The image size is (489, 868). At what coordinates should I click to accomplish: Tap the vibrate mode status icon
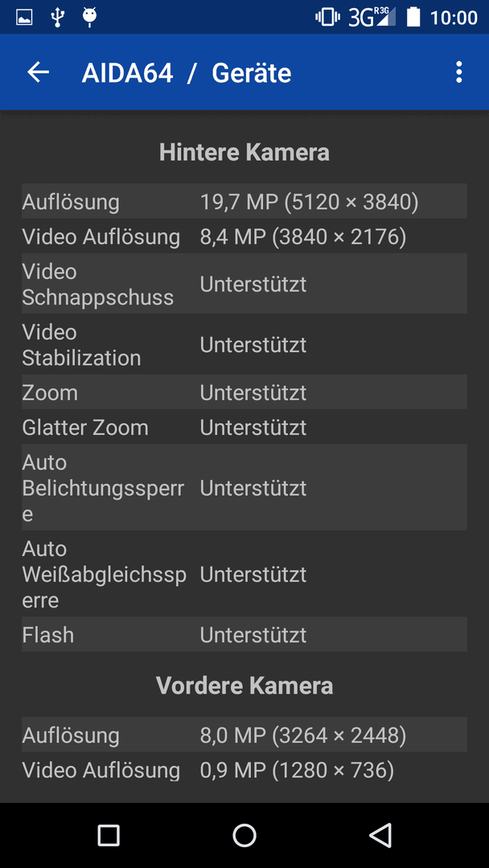(x=327, y=17)
